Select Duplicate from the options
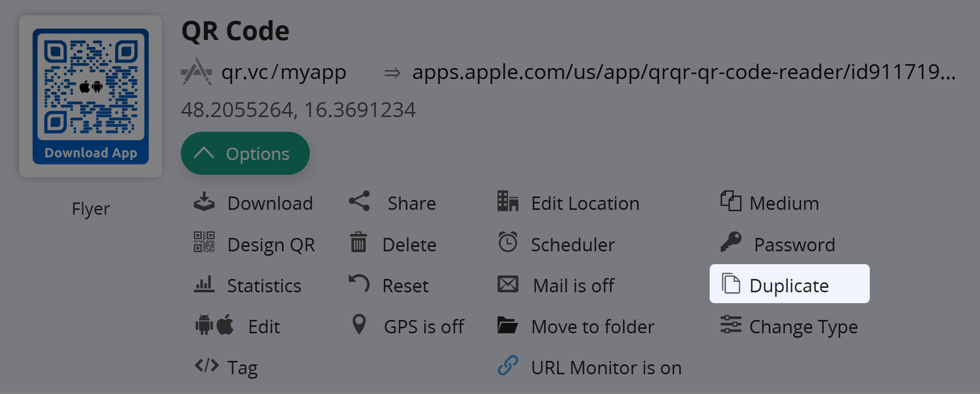Image resolution: width=980 pixels, height=394 pixels. point(789,285)
